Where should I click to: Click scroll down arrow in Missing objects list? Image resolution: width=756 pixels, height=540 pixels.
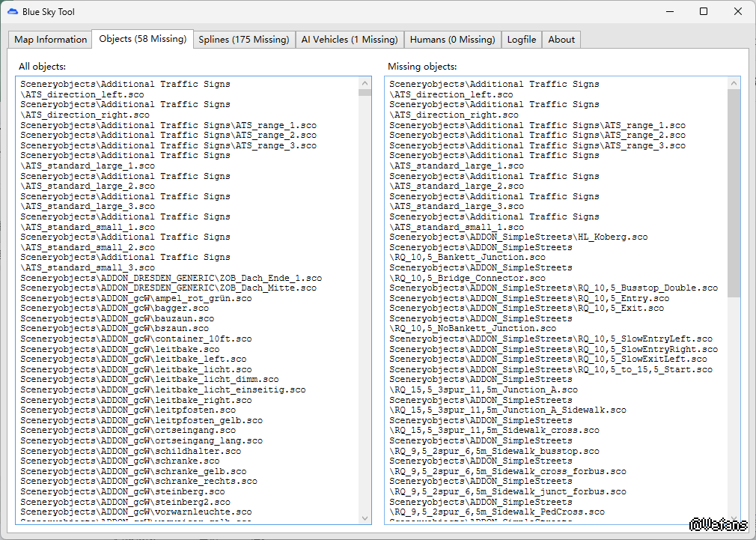[x=734, y=517]
